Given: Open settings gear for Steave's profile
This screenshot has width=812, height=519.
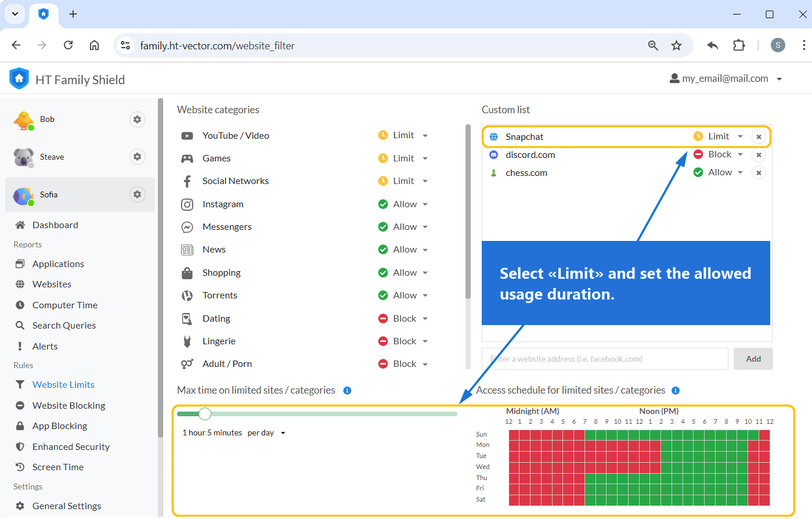Looking at the screenshot, I should (137, 157).
